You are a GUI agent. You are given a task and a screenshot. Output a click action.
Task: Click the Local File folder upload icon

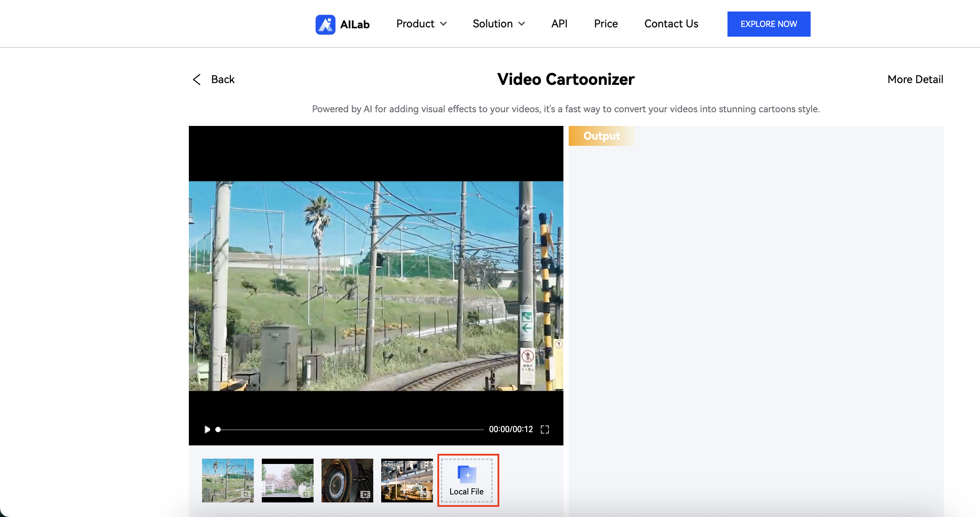467,475
